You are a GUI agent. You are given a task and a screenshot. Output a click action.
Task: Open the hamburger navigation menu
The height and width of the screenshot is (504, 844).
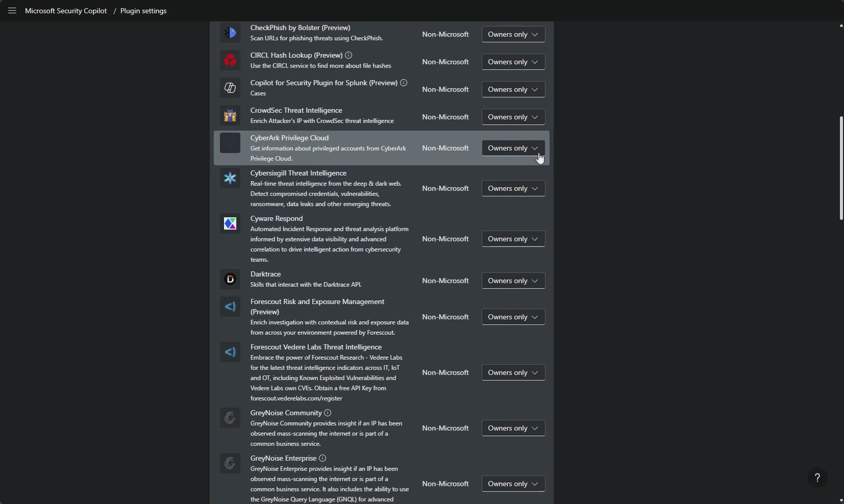tap(12, 11)
